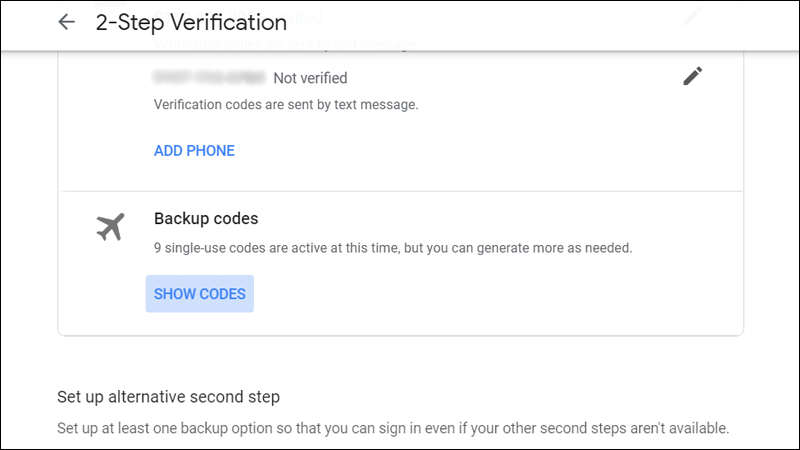Click 'Verification codes are sent by text message'

pyautogui.click(x=286, y=104)
